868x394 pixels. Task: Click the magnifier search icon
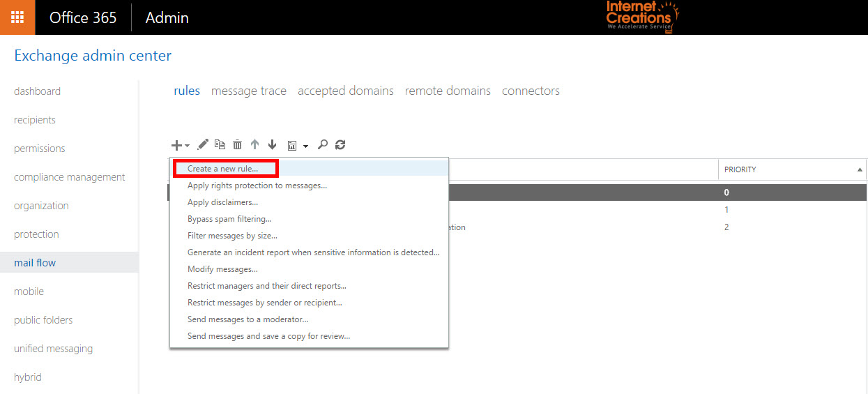pyautogui.click(x=322, y=144)
